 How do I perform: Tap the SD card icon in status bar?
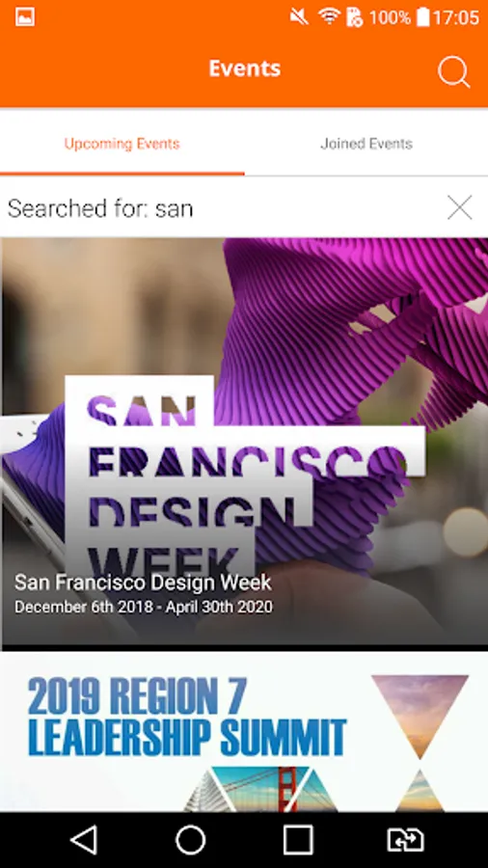[354, 17]
